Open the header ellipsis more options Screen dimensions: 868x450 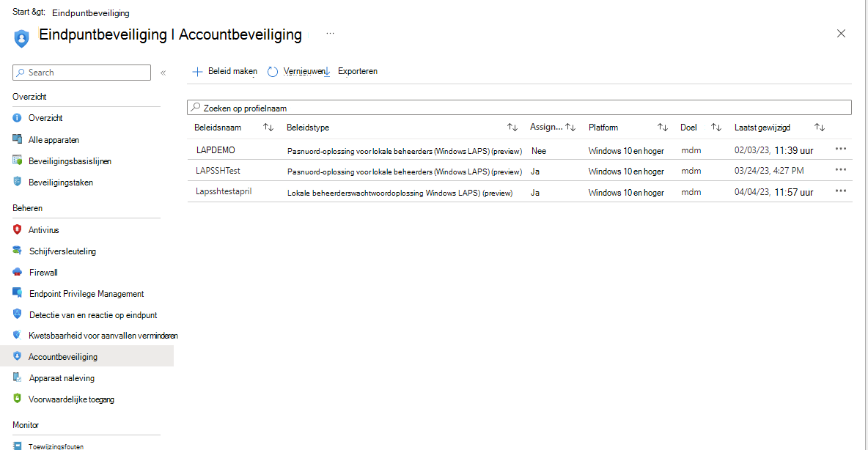(330, 33)
